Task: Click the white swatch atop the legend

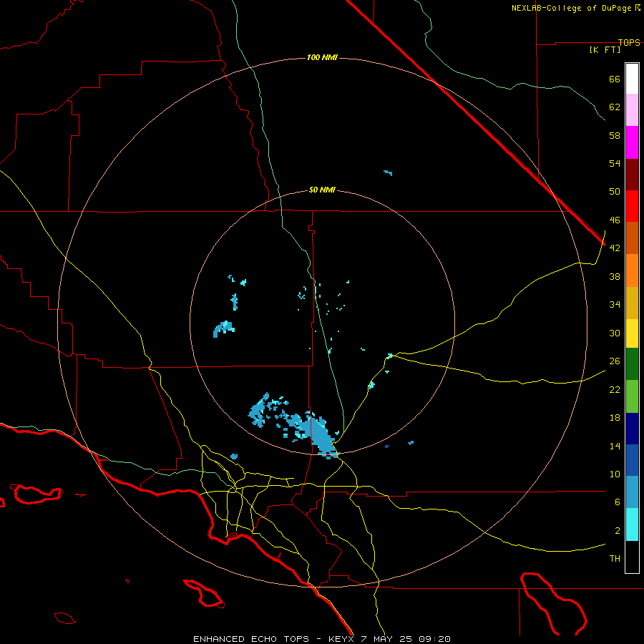Action: click(x=632, y=79)
